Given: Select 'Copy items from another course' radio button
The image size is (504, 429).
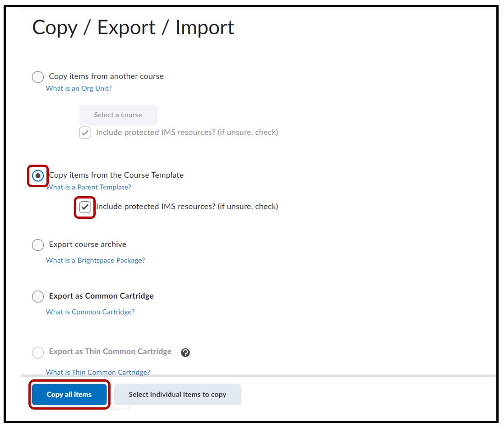Looking at the screenshot, I should pyautogui.click(x=38, y=77).
